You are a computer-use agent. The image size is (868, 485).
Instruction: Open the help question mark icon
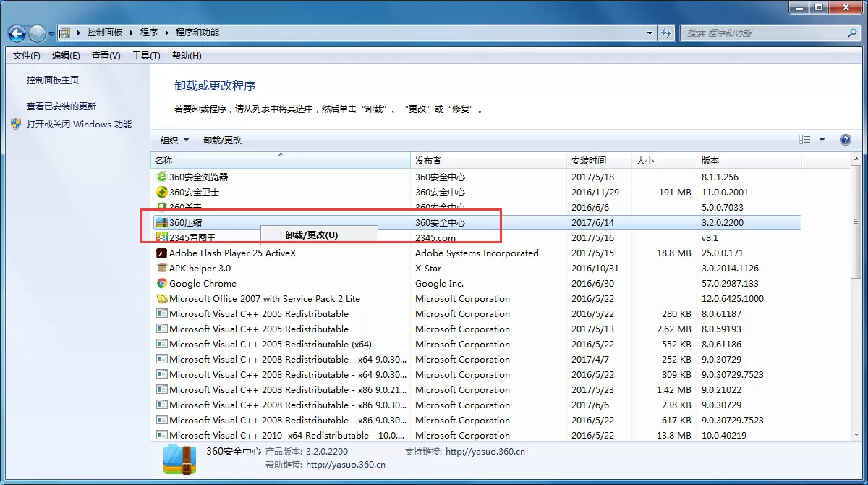845,140
